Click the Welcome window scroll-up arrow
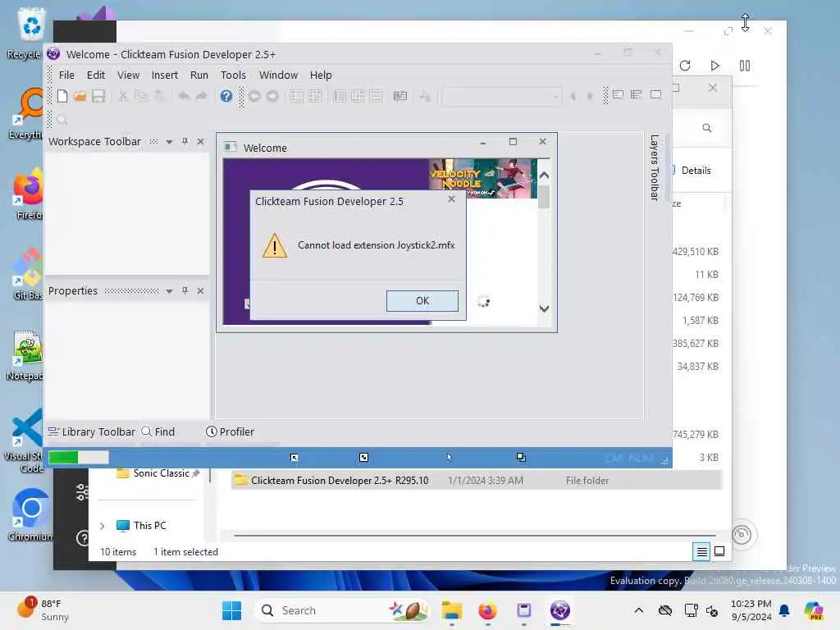840x630 pixels. point(544,176)
